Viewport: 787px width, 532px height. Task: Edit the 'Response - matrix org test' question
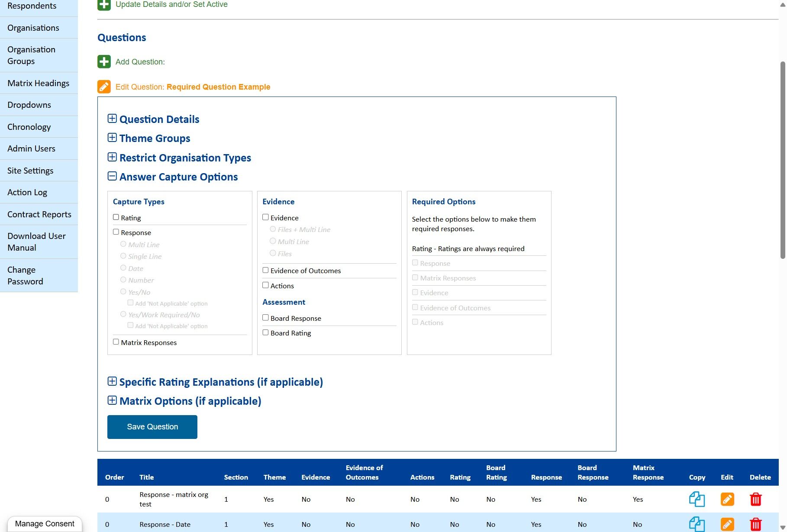point(727,499)
